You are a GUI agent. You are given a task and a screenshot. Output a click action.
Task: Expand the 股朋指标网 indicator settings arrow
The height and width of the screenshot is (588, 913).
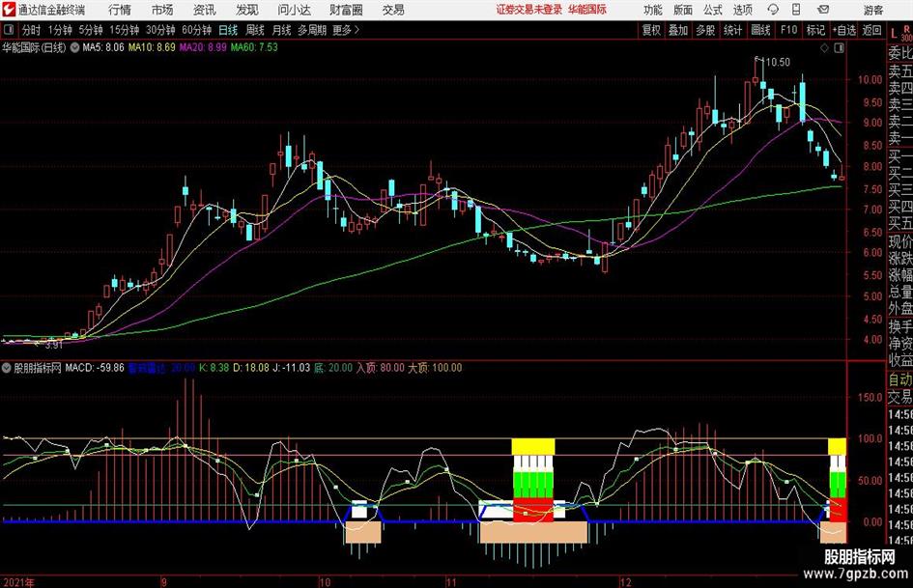click(x=7, y=368)
